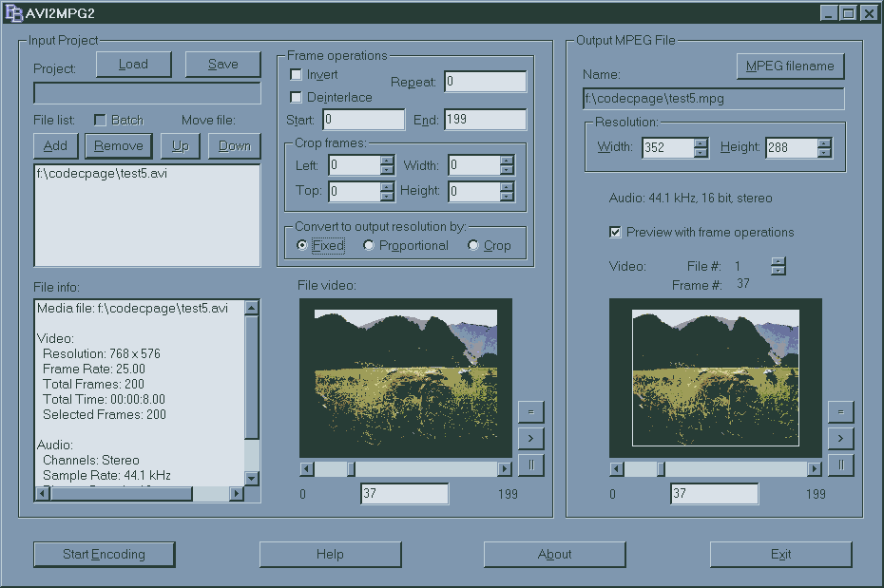
Task: Click the '=' button next to File video
Action: pos(530,411)
